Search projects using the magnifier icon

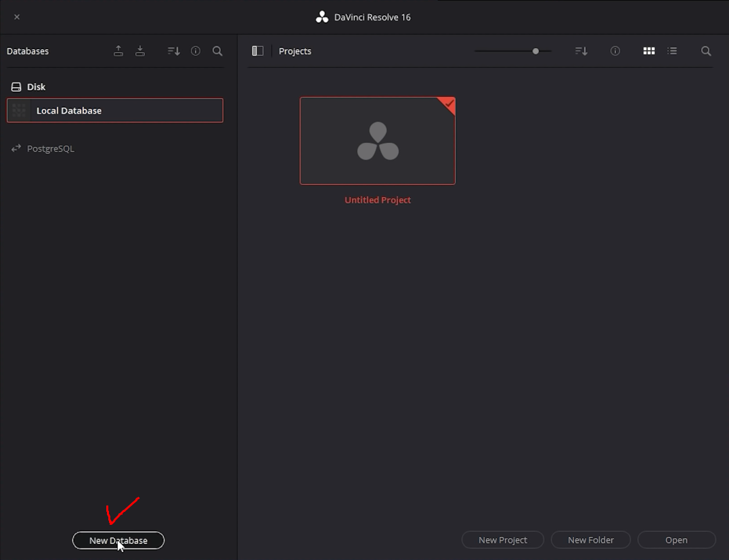coord(706,51)
